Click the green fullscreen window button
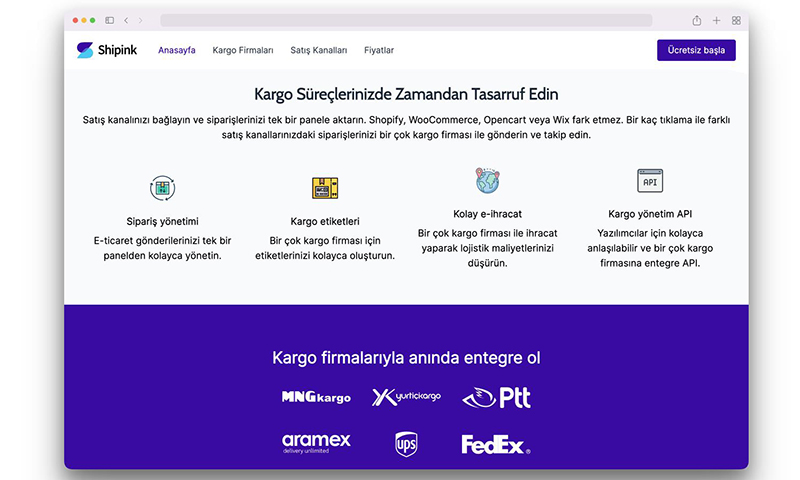 (x=92, y=20)
